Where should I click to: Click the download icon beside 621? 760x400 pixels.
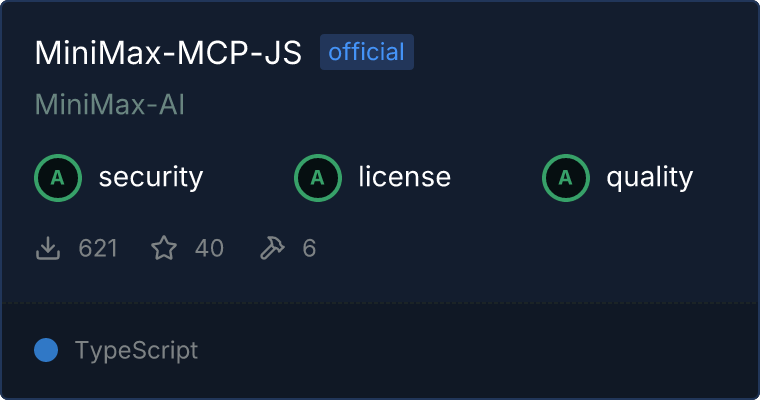tap(48, 248)
